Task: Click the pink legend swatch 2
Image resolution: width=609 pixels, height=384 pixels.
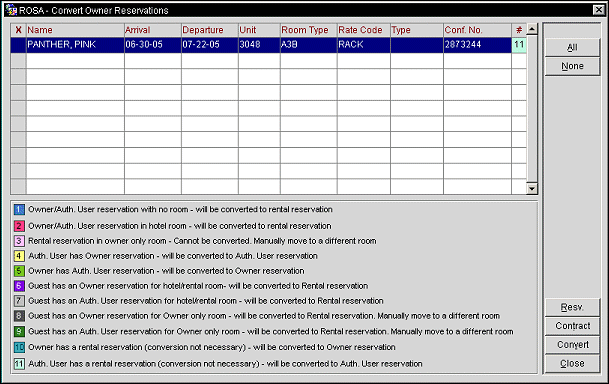Action: [19, 226]
